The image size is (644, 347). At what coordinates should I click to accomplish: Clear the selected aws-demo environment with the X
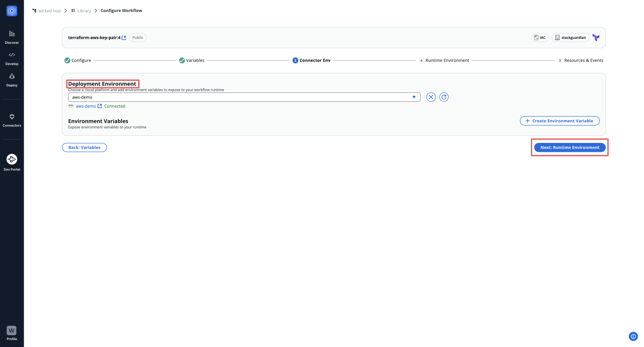431,97
